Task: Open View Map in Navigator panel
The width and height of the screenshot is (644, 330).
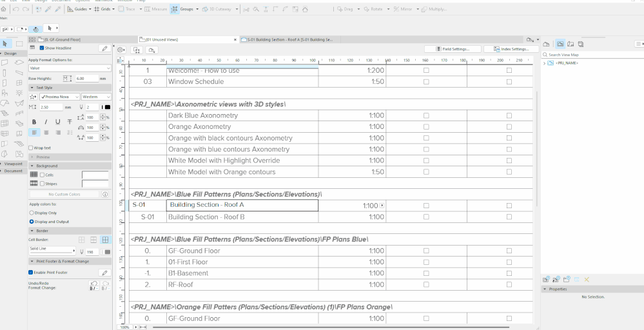Action: coord(560,44)
